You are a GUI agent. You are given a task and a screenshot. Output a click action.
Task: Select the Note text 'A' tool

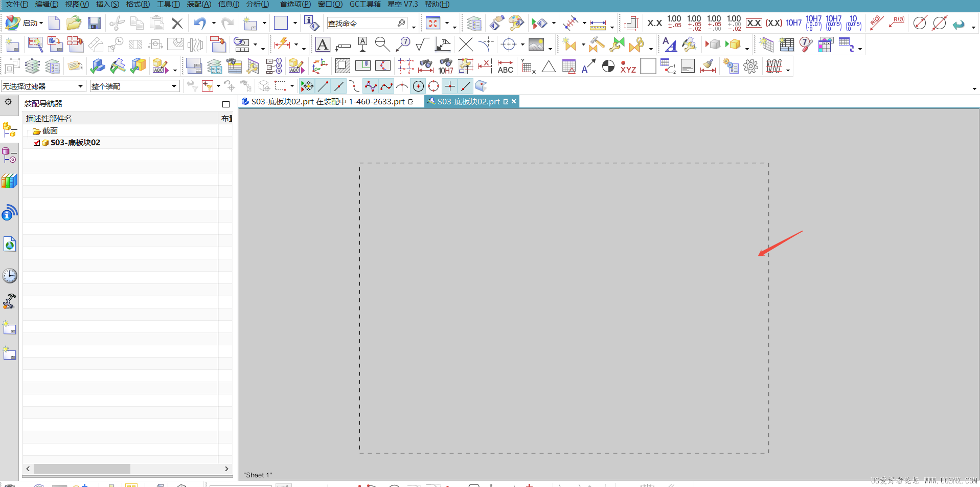(323, 45)
